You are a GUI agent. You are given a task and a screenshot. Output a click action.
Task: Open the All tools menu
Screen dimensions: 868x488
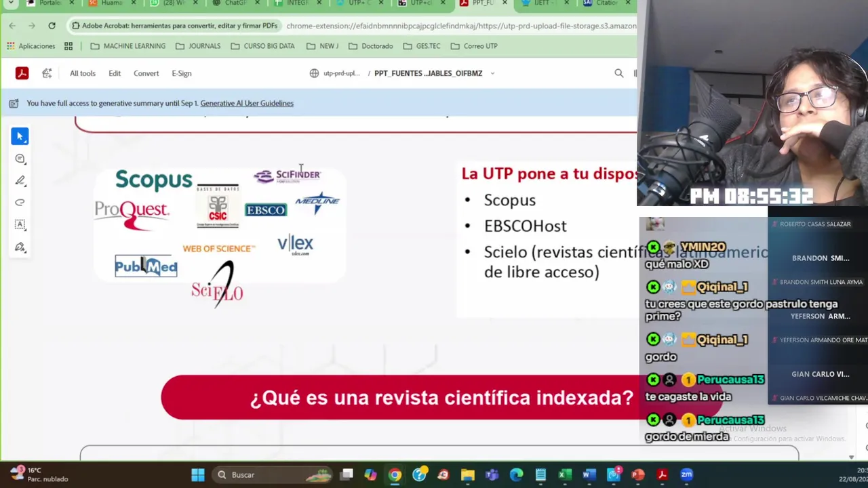point(83,73)
